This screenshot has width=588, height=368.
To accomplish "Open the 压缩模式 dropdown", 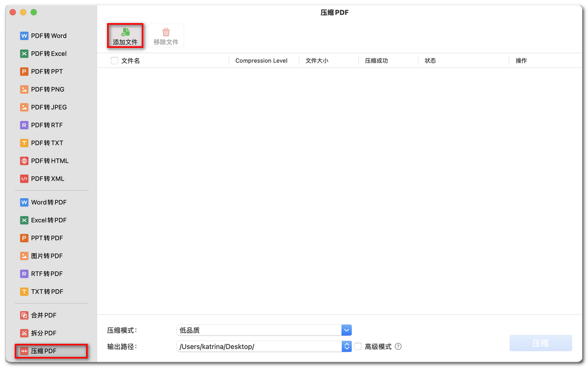I will pos(346,330).
